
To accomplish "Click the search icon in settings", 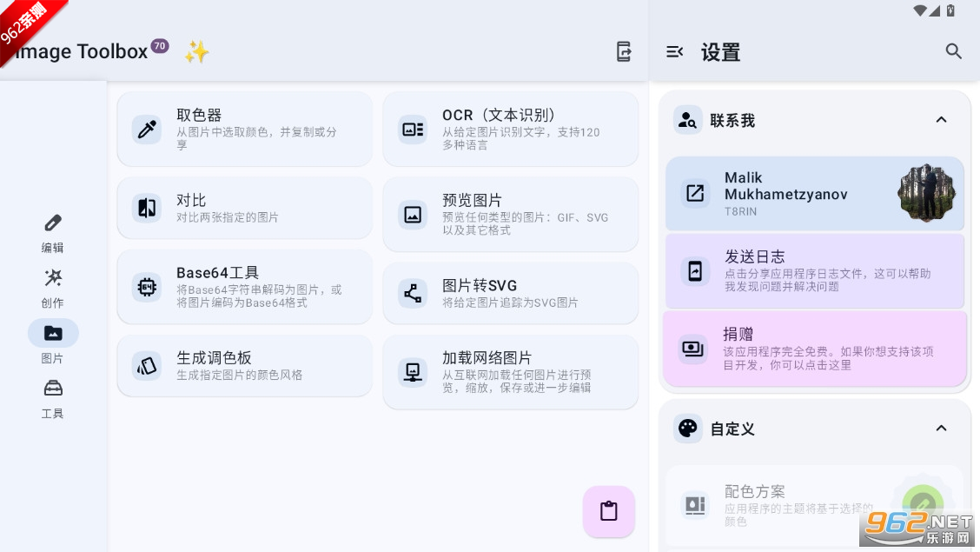I will coord(954,51).
